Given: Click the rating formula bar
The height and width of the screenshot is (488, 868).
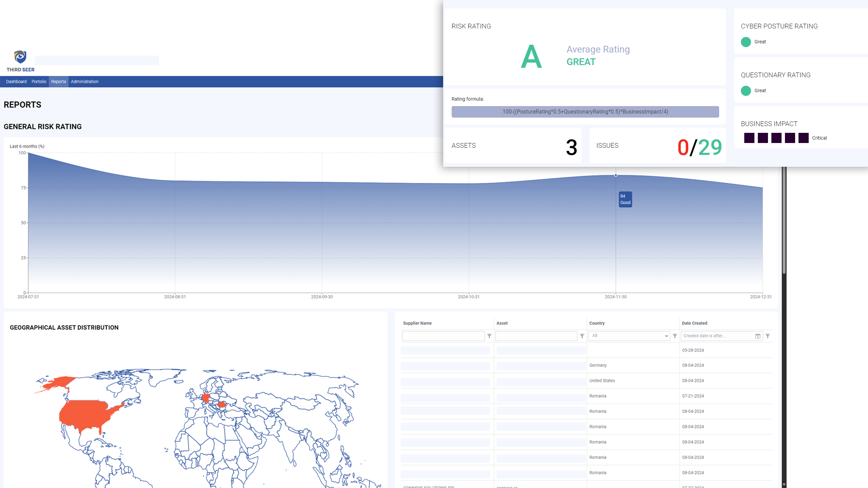Looking at the screenshot, I should tap(585, 112).
